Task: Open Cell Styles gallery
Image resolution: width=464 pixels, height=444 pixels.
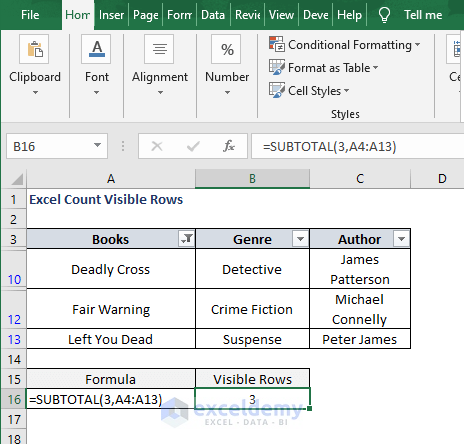Action: point(309,90)
